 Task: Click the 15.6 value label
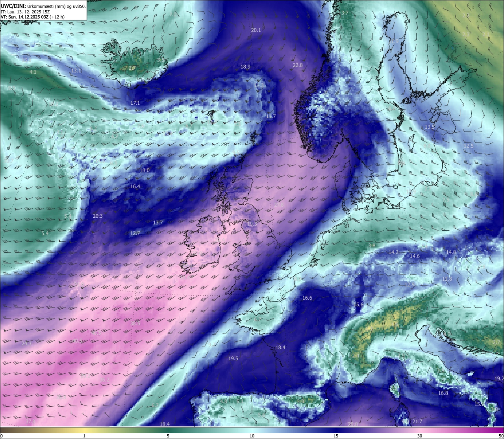point(358,305)
